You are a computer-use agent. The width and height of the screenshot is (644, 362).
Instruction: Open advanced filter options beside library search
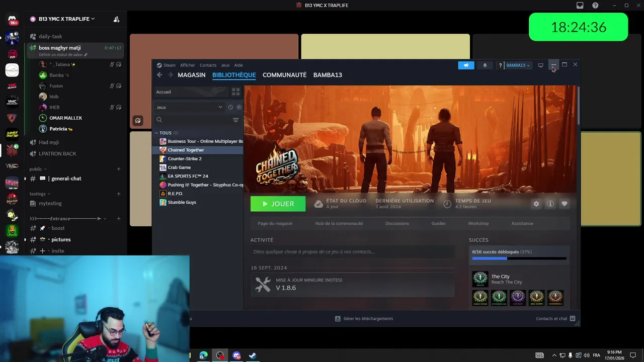pos(235,120)
